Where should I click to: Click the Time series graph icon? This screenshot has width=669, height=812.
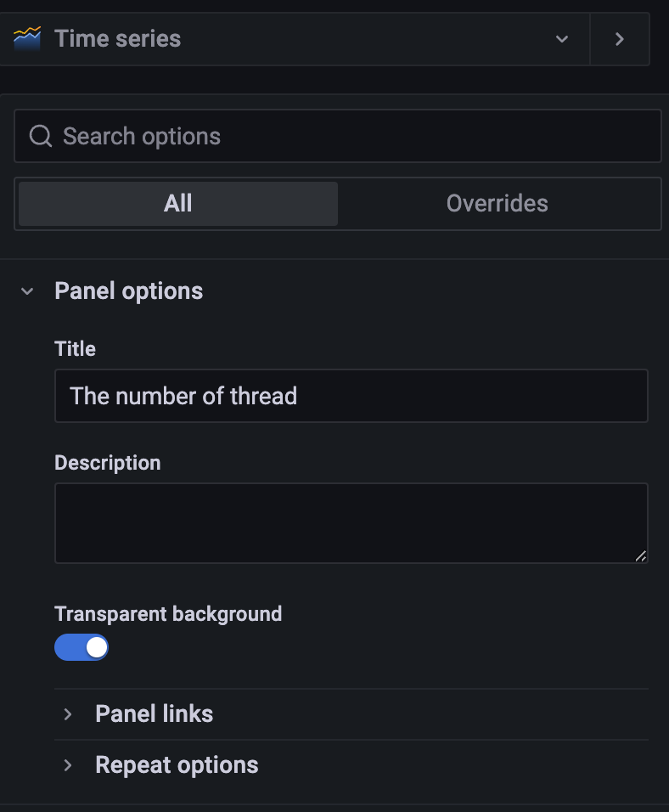[x=27, y=39]
